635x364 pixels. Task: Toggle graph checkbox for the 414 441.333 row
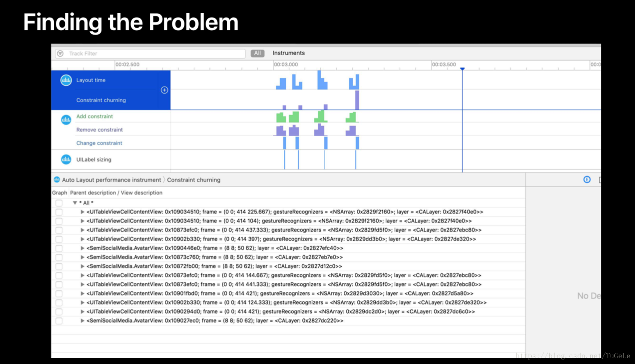[59, 285]
